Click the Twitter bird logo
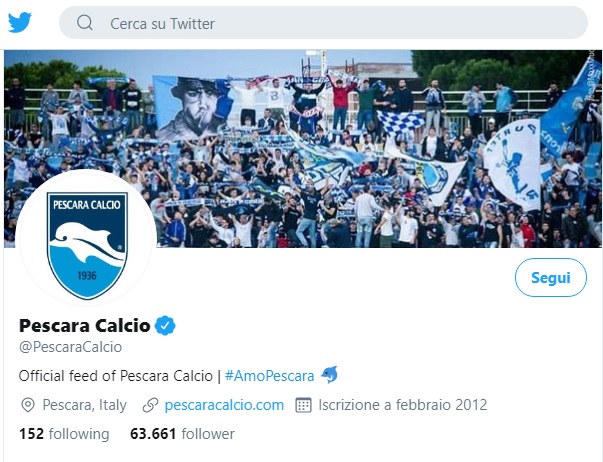 [20, 22]
